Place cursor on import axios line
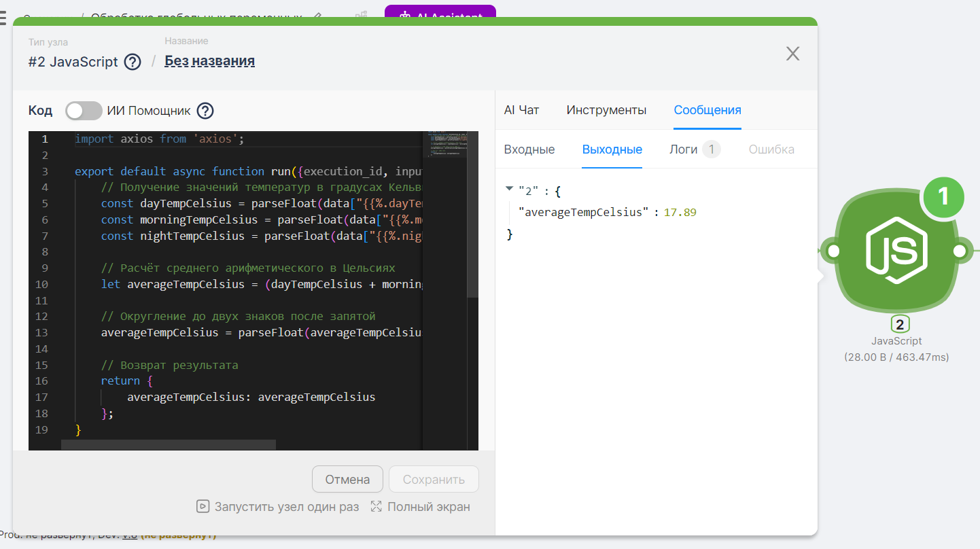Image resolution: width=980 pixels, height=549 pixels. tap(159, 139)
